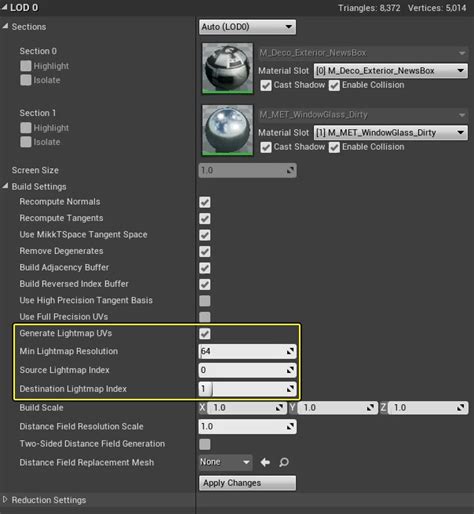The image size is (474, 514).
Task: Click the Apply Changes button
Action: pyautogui.click(x=247, y=483)
